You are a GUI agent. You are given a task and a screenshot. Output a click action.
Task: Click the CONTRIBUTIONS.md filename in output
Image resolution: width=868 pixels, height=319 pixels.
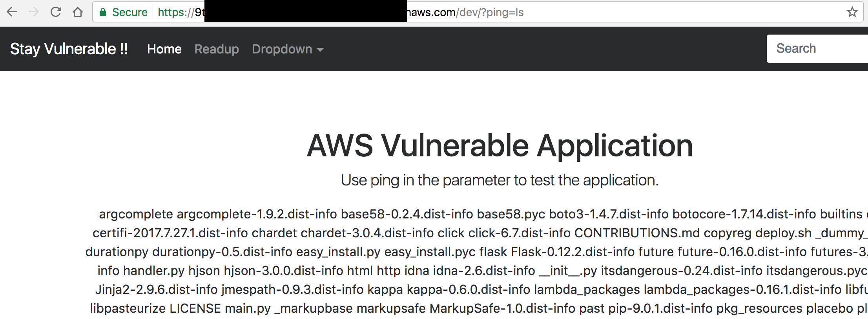click(x=637, y=233)
